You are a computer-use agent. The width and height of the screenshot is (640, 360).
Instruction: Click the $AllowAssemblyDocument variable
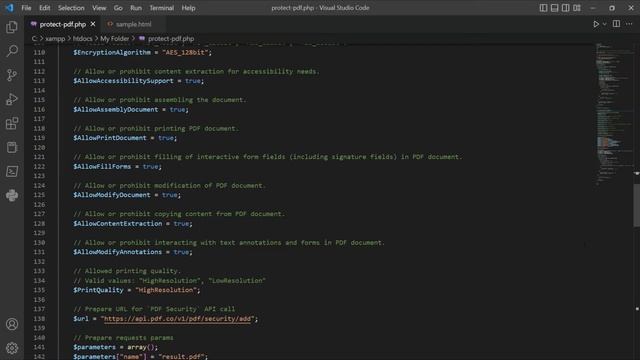[x=116, y=109]
